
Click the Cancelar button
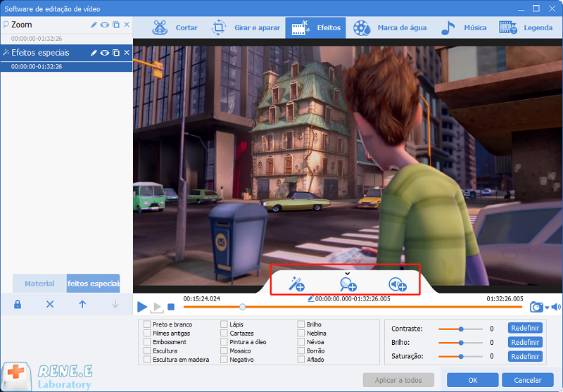pyautogui.click(x=527, y=380)
